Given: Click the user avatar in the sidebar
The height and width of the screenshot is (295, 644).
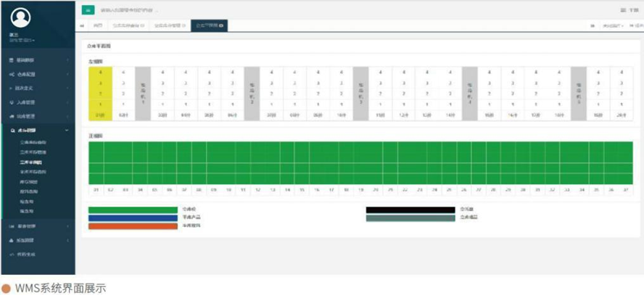Looking at the screenshot, I should 21,17.
